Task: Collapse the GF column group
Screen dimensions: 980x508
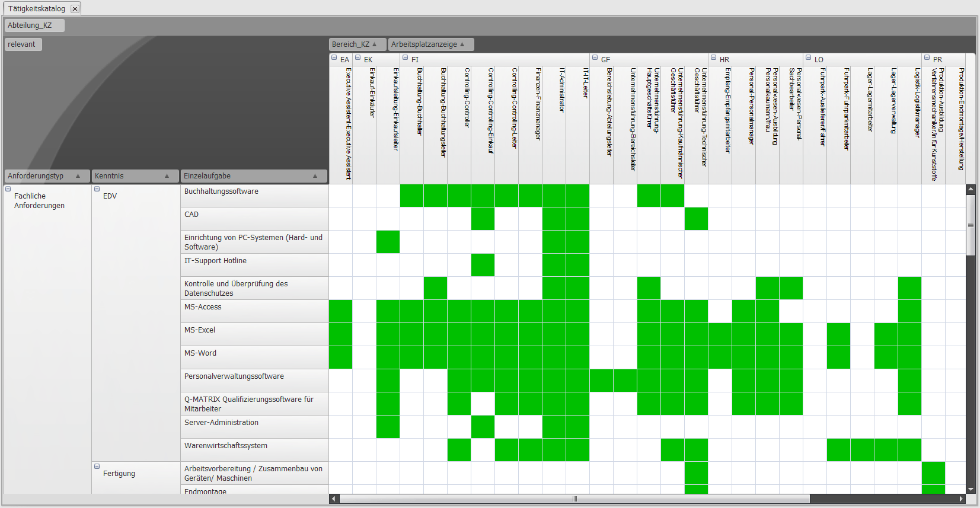Action: pyautogui.click(x=595, y=58)
